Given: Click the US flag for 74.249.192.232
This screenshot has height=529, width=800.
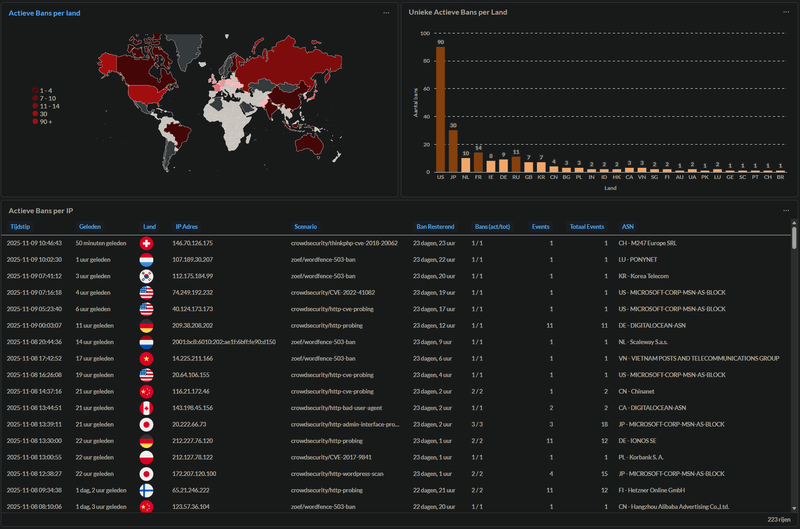Looking at the screenshot, I should pos(146,293).
